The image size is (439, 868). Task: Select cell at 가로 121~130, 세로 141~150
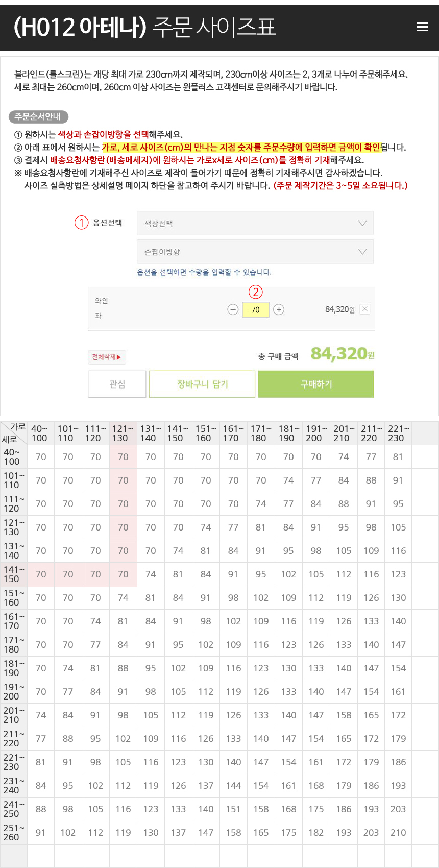coord(123,574)
